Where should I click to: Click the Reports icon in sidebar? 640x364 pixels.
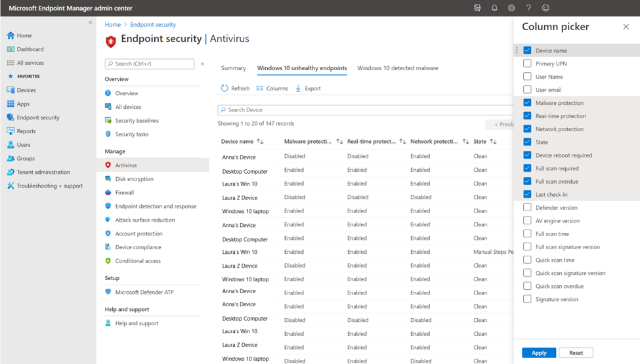pos(11,131)
